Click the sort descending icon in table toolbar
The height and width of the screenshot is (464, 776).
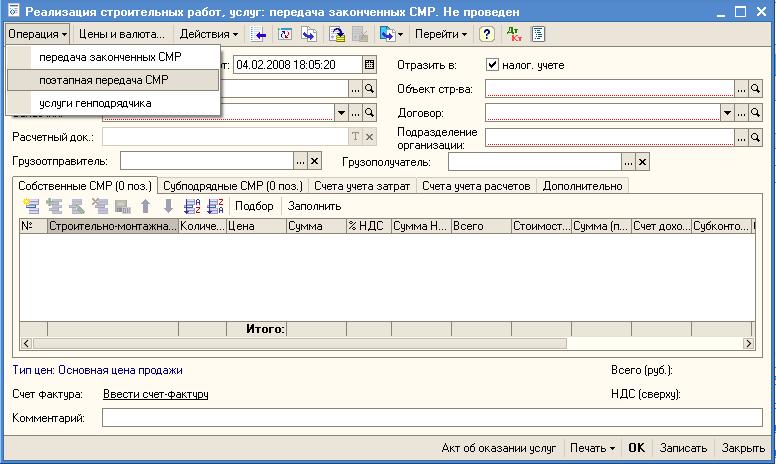click(214, 206)
